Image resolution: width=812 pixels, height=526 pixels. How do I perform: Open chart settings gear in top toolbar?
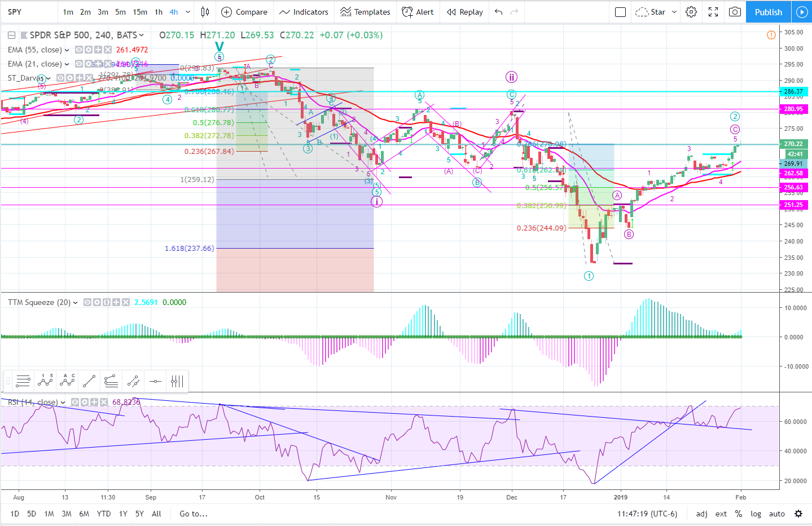point(691,12)
